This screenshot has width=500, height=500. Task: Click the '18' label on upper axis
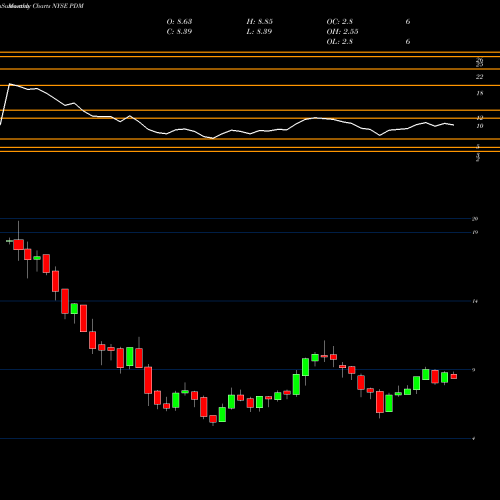480,93
